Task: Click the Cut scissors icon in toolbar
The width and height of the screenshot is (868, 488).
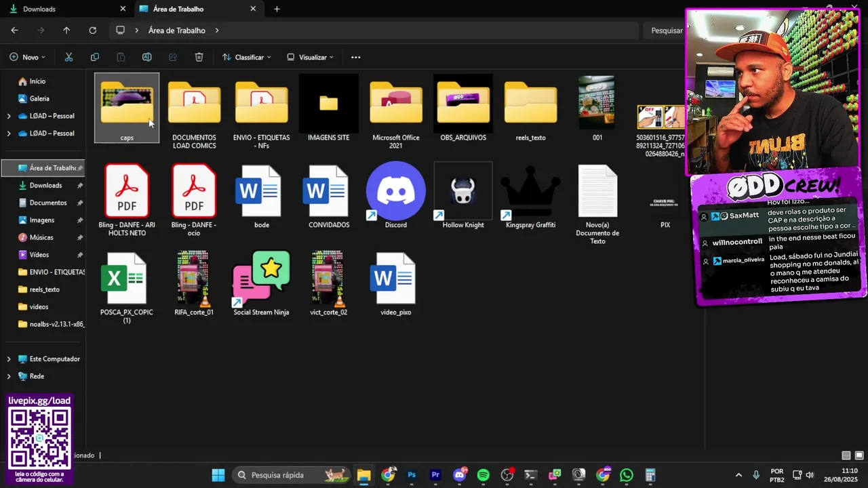Action: [x=68, y=57]
